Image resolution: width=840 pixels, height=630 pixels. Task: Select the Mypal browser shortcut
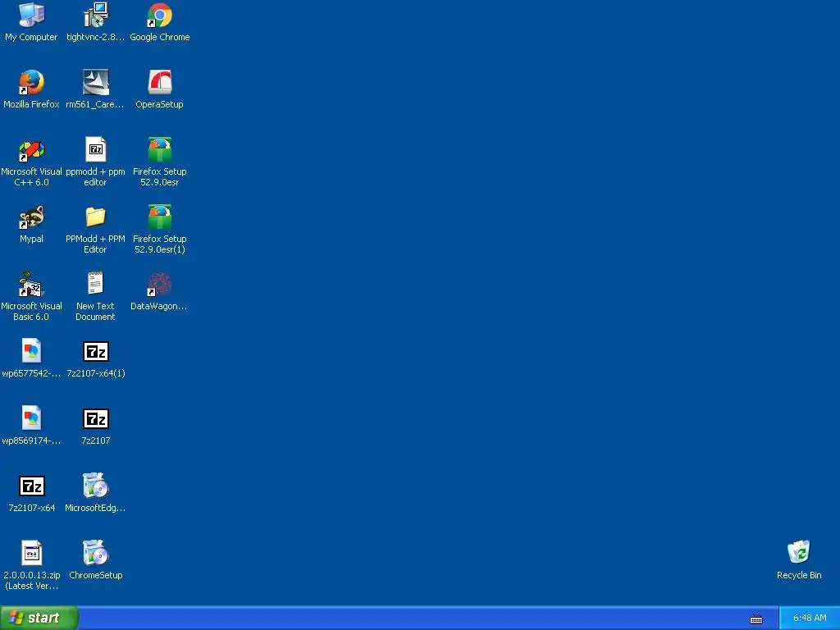[32, 217]
